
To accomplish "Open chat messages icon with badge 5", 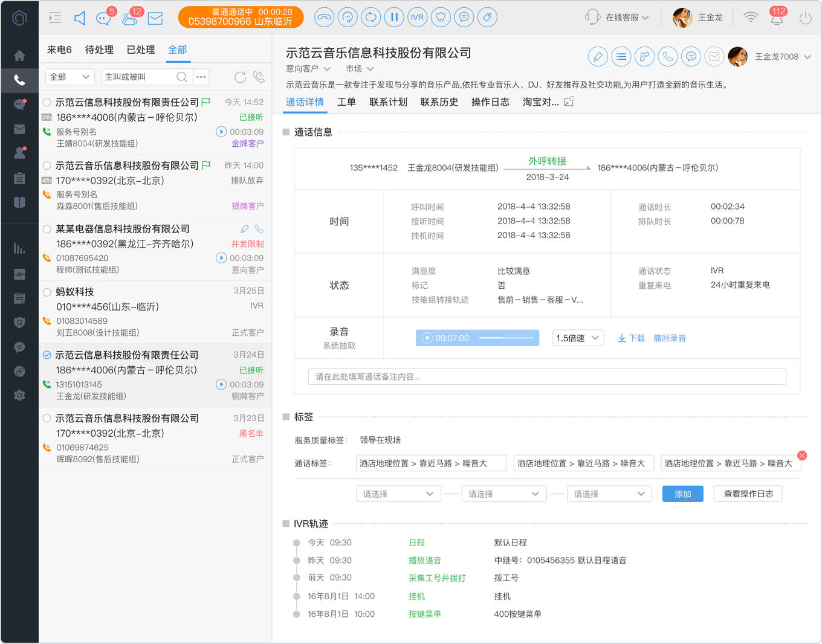I will click(104, 18).
